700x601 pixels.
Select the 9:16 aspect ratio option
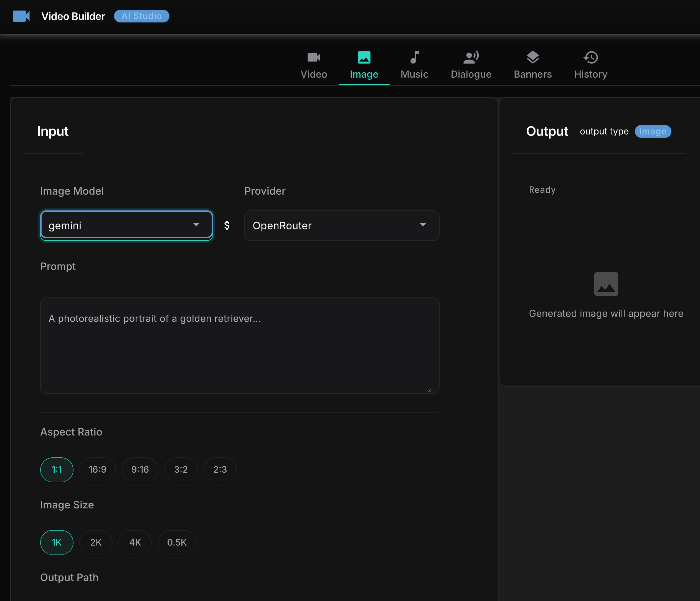click(140, 469)
